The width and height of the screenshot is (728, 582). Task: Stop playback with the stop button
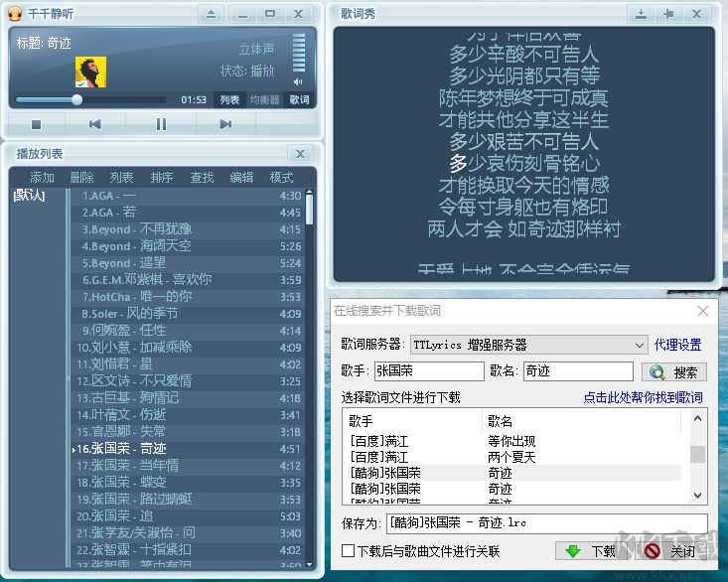coord(37,124)
